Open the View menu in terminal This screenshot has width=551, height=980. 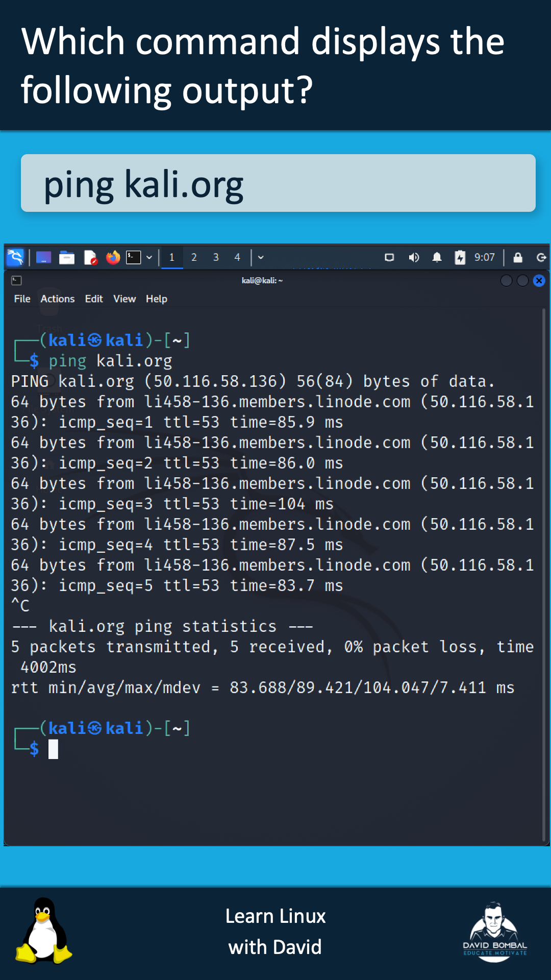pos(124,299)
